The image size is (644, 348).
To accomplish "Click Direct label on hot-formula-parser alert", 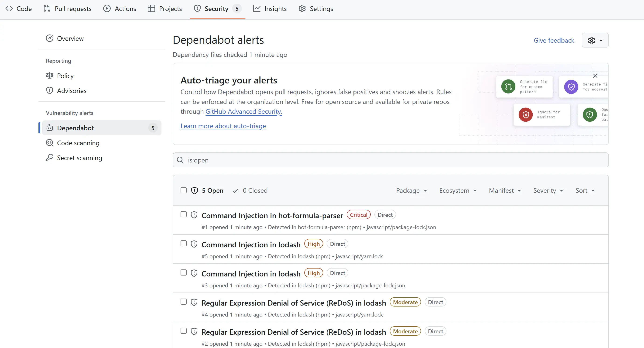I will (x=385, y=215).
